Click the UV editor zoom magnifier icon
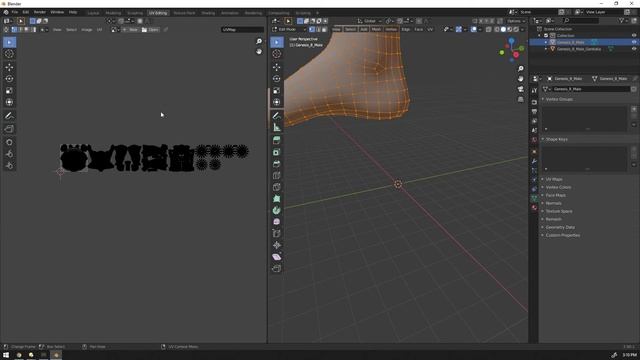640x360 pixels. [x=259, y=41]
